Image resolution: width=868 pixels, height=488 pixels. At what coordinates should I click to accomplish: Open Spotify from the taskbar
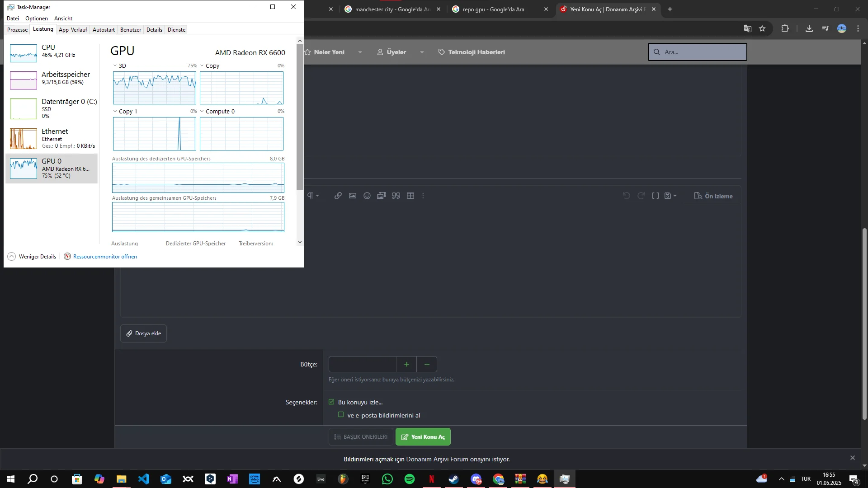[x=410, y=479]
